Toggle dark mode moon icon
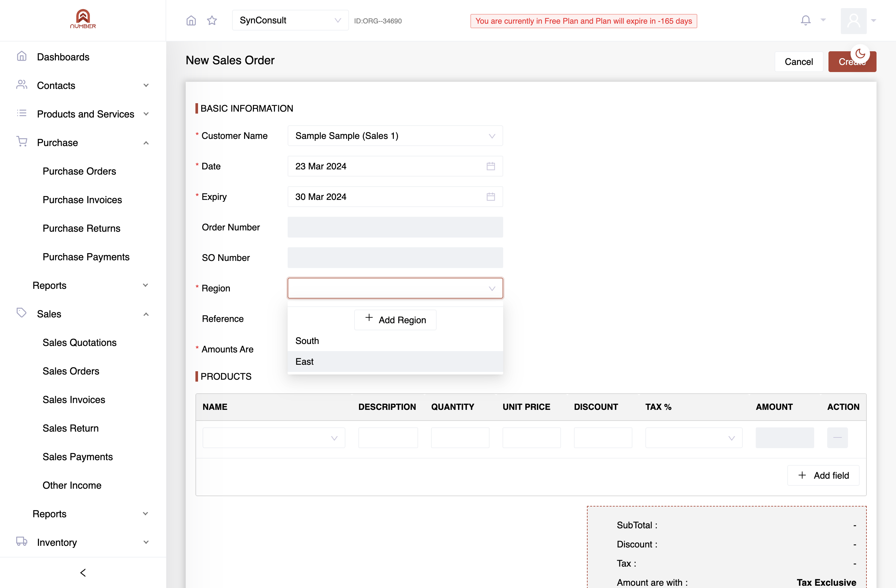The height and width of the screenshot is (588, 896). coord(860,54)
